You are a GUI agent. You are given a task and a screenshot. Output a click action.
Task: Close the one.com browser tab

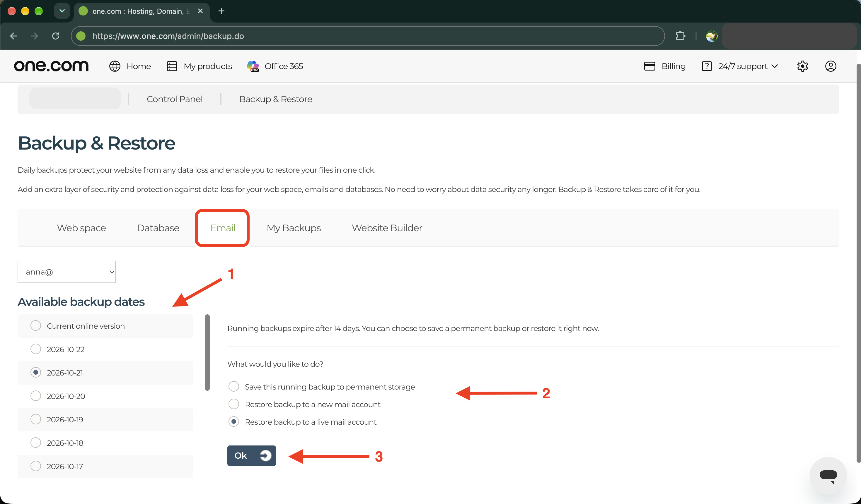[201, 11]
